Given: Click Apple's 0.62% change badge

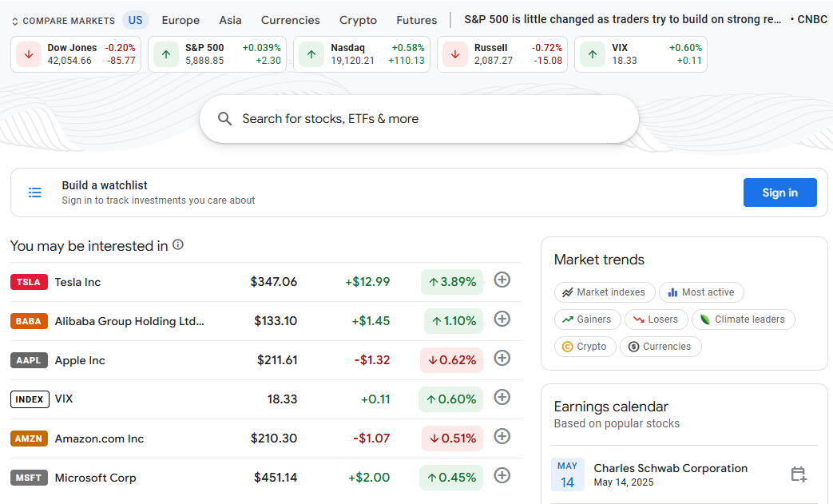Looking at the screenshot, I should [451, 360].
